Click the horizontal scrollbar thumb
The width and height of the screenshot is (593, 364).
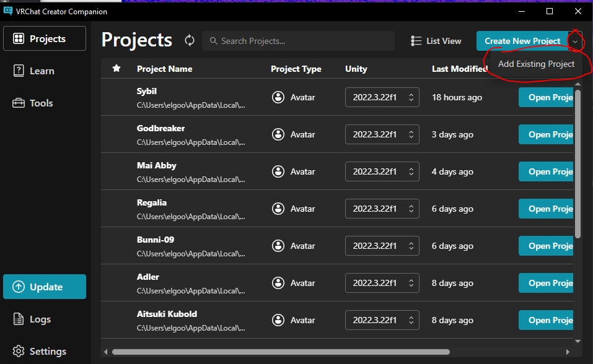pos(281,352)
